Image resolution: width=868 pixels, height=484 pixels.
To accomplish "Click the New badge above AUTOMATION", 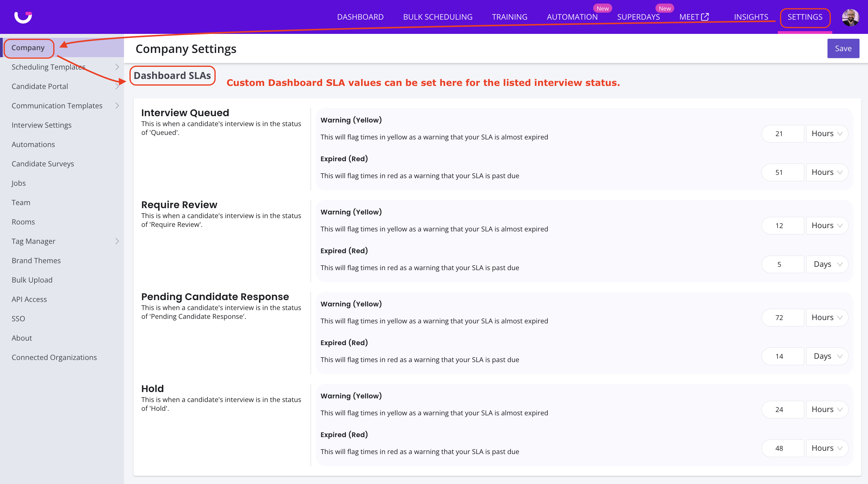I will (602, 8).
